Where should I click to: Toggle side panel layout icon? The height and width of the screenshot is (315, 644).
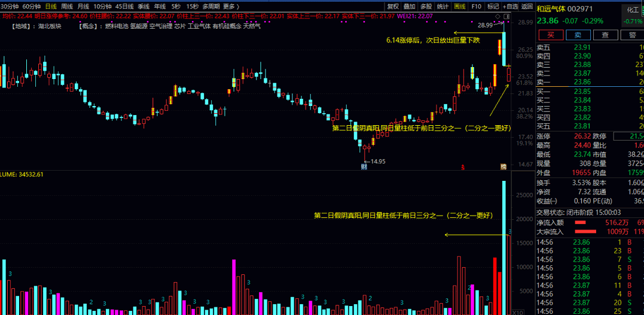point(506,16)
